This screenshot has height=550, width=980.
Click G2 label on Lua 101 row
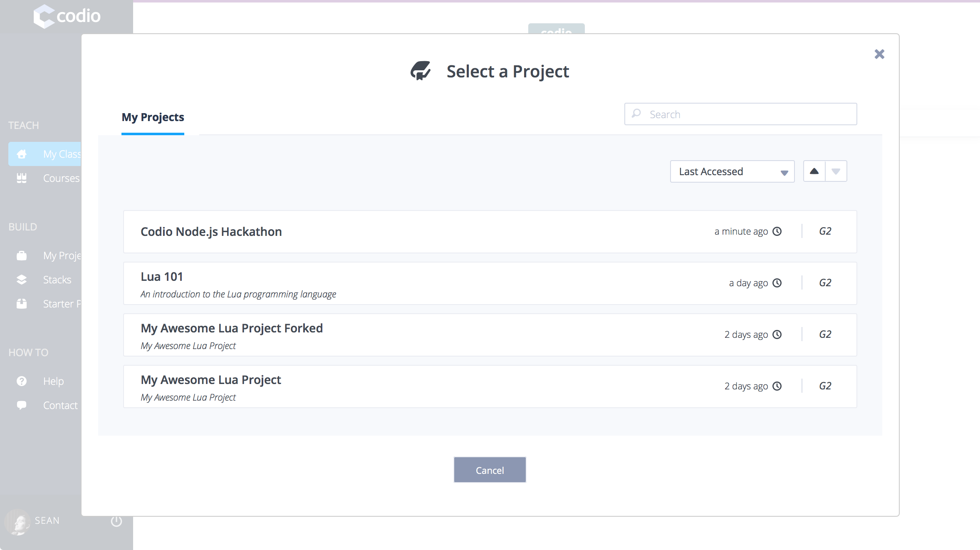pyautogui.click(x=825, y=283)
